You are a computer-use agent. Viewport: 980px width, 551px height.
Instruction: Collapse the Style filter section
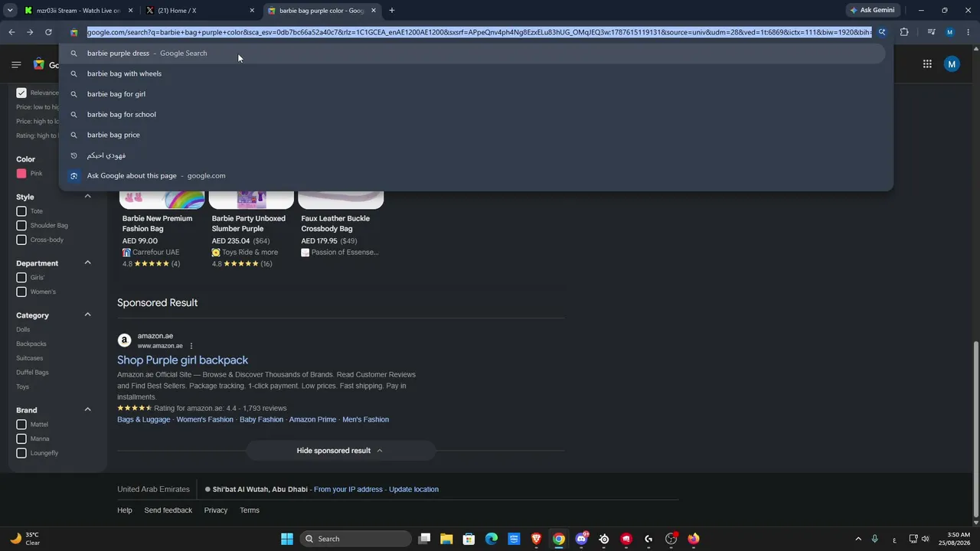(x=87, y=197)
